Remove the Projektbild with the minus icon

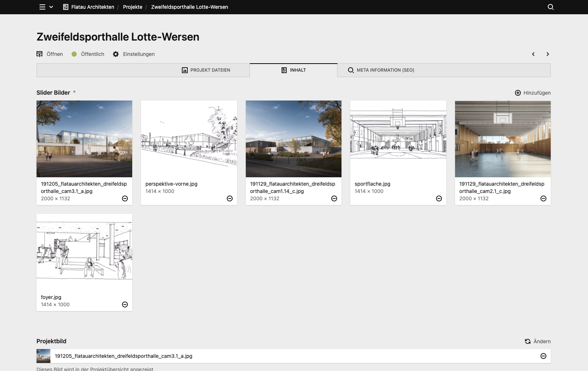(x=543, y=356)
